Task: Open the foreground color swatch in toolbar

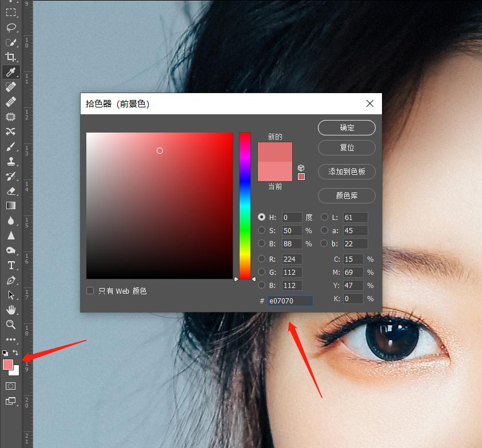Action: pos(7,365)
